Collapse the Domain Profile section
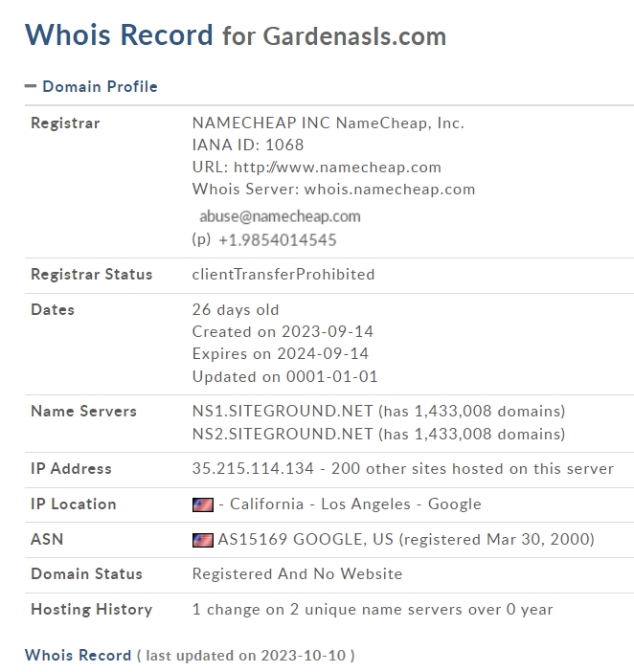 click(31, 86)
